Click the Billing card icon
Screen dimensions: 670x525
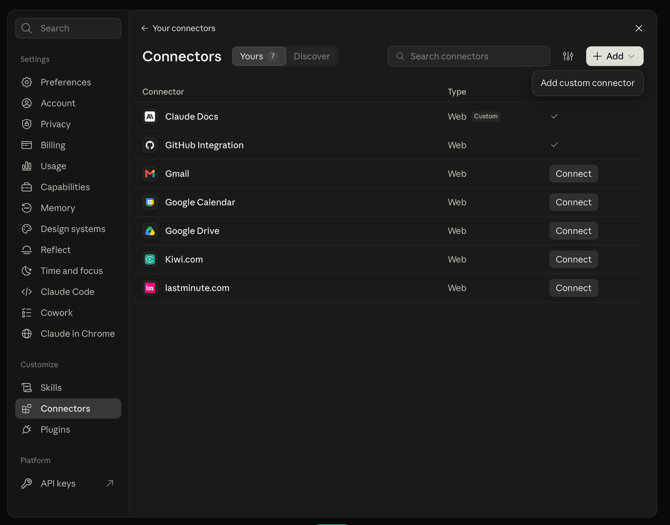click(26, 145)
